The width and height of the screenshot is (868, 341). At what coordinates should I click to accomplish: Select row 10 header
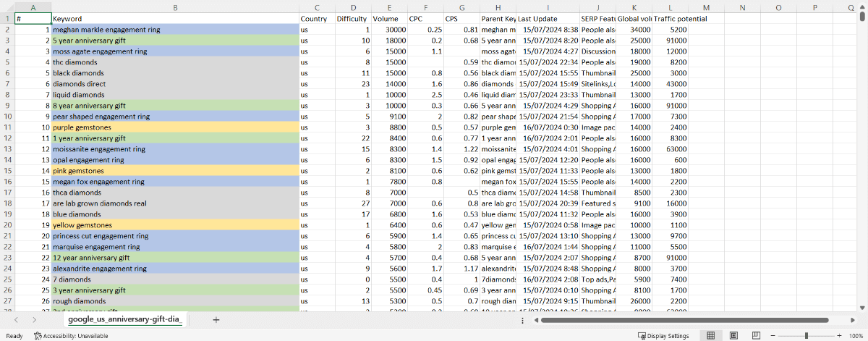7,127
